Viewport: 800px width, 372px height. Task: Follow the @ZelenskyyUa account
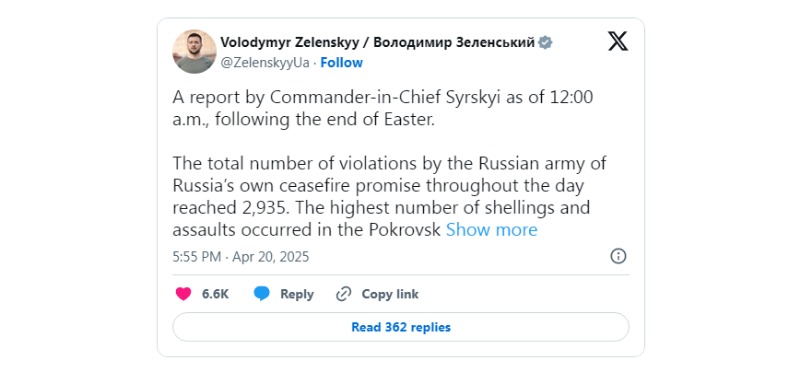click(x=341, y=63)
